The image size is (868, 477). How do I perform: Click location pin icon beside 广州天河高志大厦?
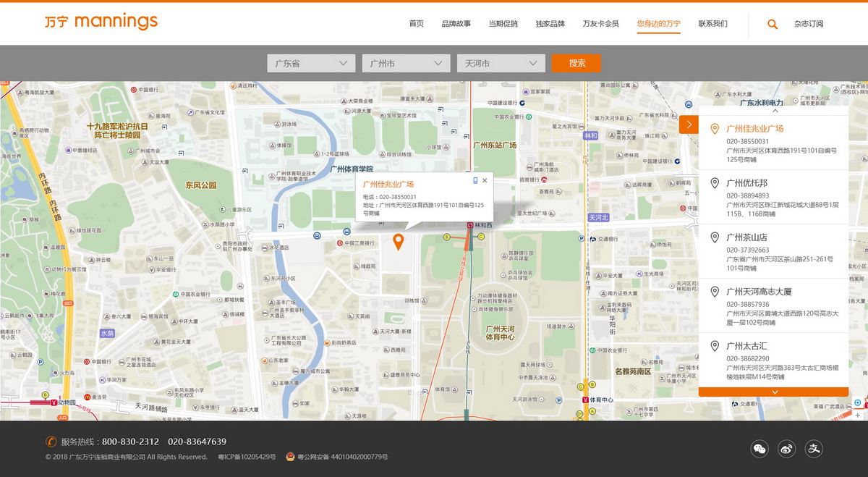tap(715, 292)
